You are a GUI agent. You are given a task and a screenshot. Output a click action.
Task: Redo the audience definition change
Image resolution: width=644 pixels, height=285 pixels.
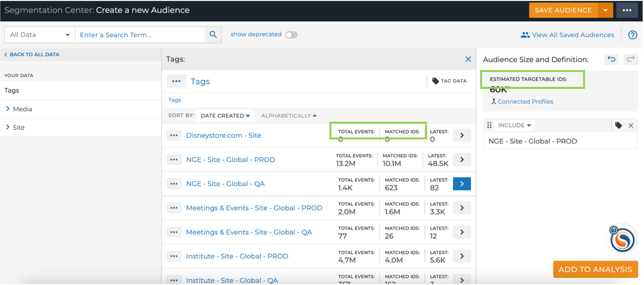630,59
